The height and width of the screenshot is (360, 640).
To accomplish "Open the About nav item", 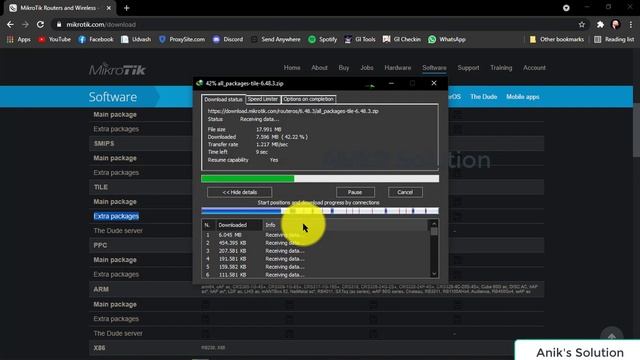I will point(319,68).
